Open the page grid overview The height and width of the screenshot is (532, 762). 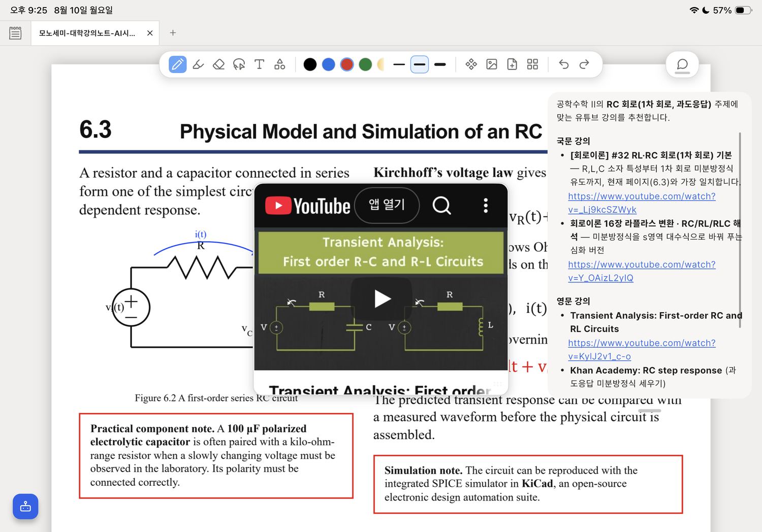click(x=532, y=64)
